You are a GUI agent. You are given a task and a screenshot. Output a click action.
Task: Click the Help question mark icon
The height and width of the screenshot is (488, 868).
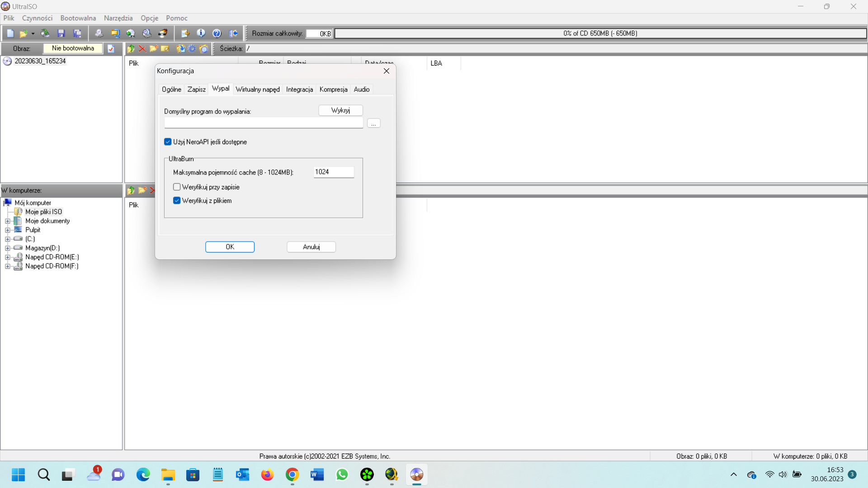pos(217,33)
